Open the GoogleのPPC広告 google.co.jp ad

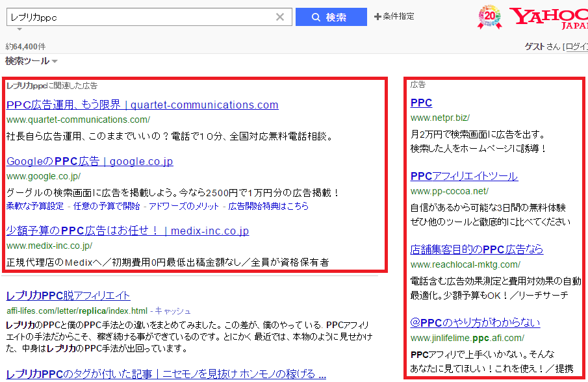pos(90,161)
